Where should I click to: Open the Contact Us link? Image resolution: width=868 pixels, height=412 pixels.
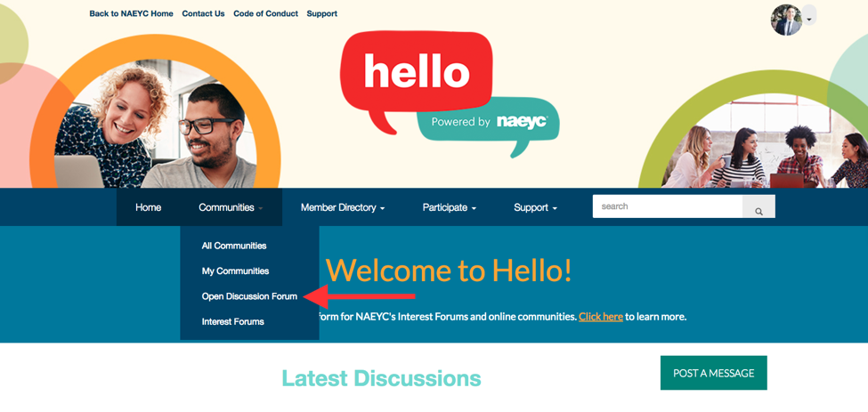point(203,14)
